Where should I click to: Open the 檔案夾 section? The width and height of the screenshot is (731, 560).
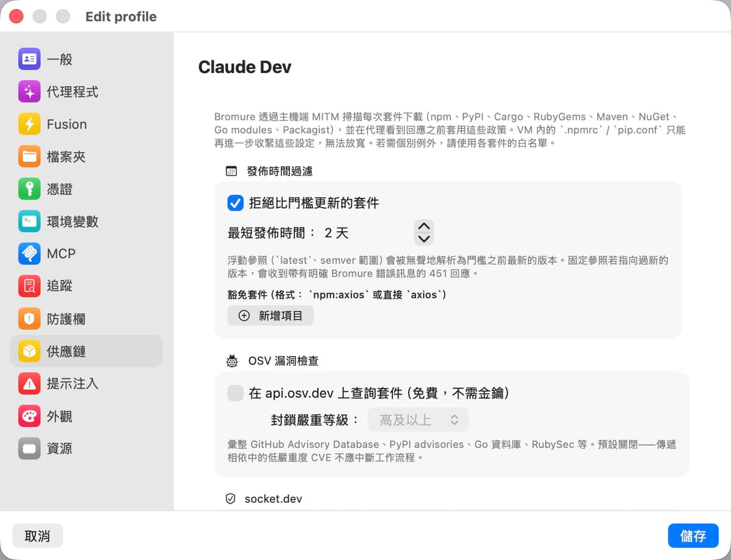(86, 156)
